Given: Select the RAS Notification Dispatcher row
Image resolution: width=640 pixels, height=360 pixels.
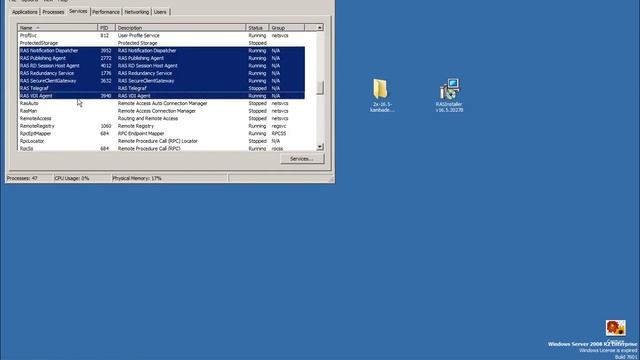Looking at the screenshot, I should (x=162, y=51).
